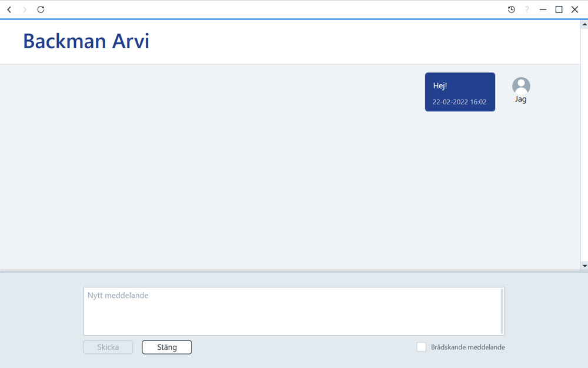Reload the page with refresh icon
This screenshot has height=368, width=588.
click(41, 9)
